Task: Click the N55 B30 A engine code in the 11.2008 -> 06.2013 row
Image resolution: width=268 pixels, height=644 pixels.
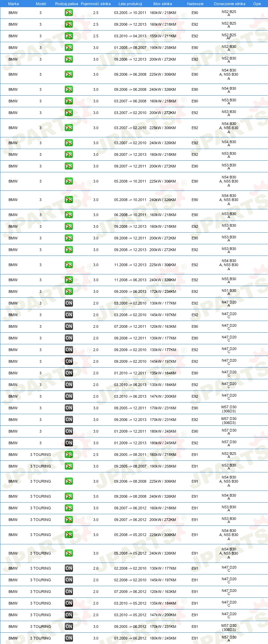Action: (x=229, y=280)
